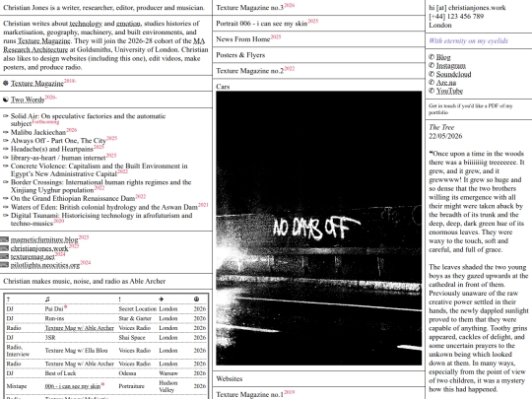The width and height of the screenshot is (532, 399).
Task: Open the Texture Magazine link in bio column
Action: [x=37, y=83]
